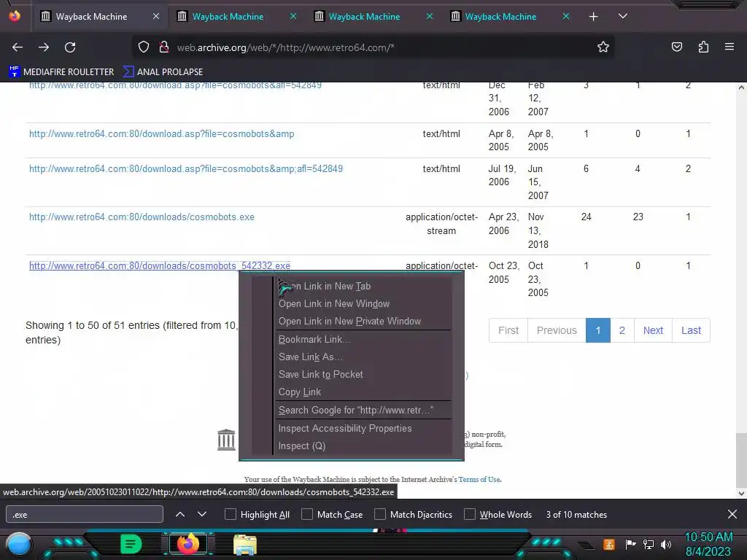Viewport: 747px width, 560px height.
Task: Choose Inspect Accessibility Properties
Action: [363, 429]
